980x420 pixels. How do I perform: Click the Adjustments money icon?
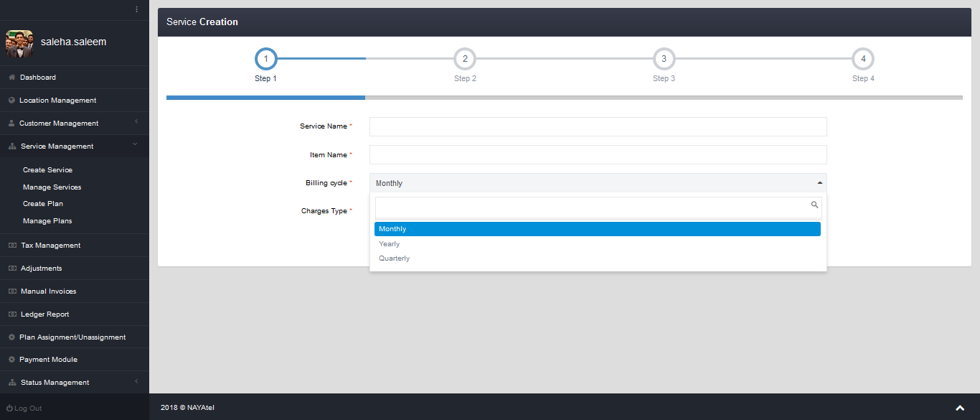point(12,268)
